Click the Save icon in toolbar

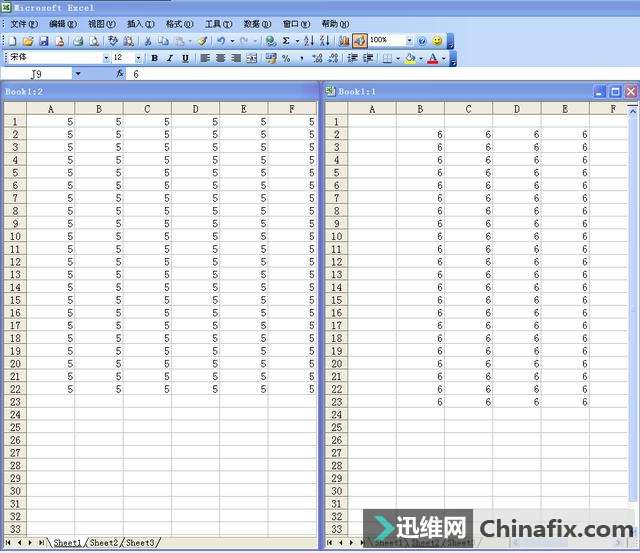coord(44,41)
